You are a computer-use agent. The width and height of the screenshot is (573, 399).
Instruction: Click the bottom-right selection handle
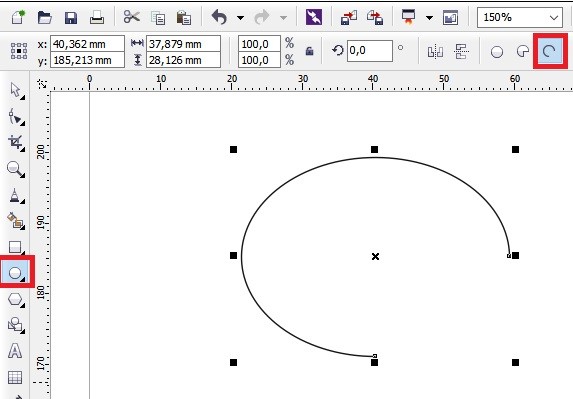point(515,362)
